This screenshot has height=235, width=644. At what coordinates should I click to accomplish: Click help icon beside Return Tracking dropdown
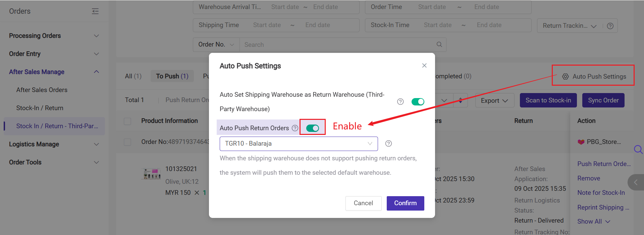610,26
